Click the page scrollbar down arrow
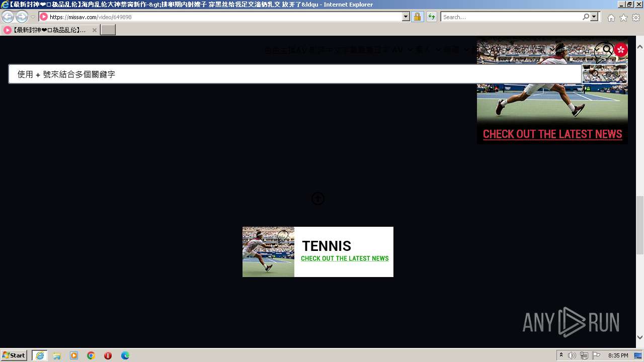The height and width of the screenshot is (362, 644). pos(640,337)
